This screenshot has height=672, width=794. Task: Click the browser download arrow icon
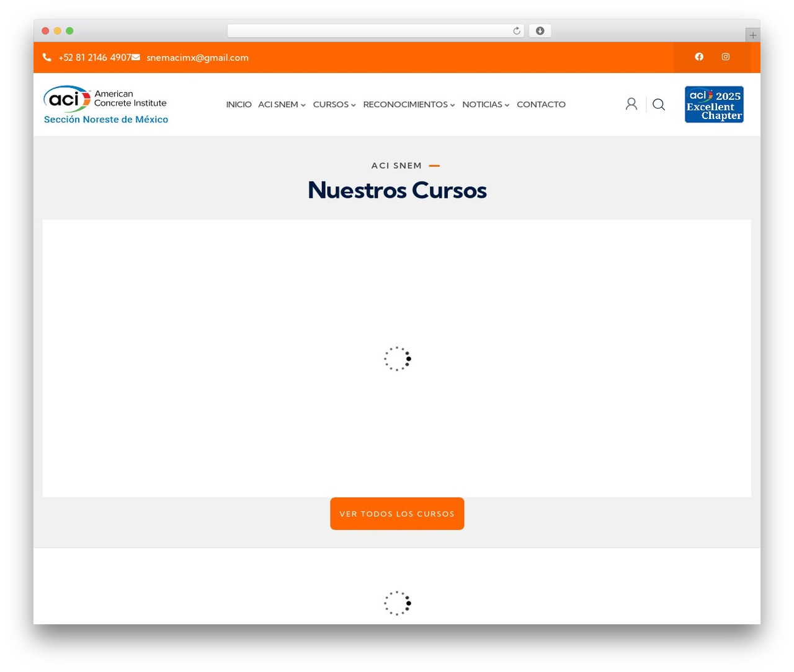pos(540,31)
